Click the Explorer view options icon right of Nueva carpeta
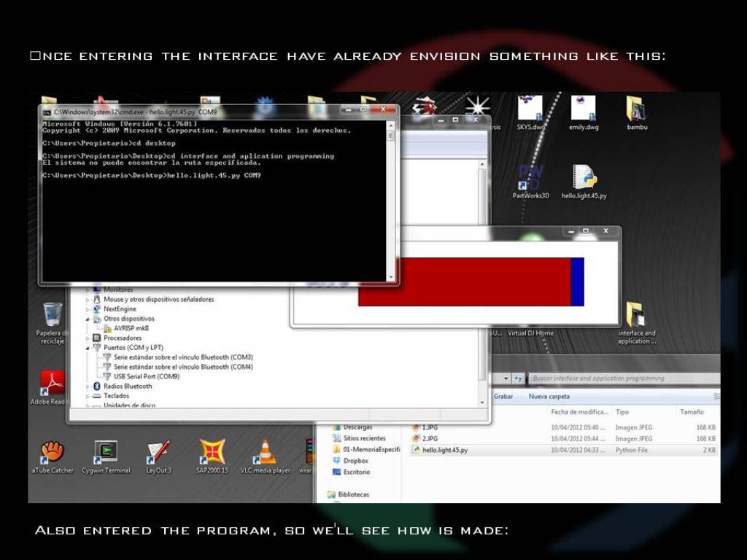The image size is (747, 560). tap(716, 396)
